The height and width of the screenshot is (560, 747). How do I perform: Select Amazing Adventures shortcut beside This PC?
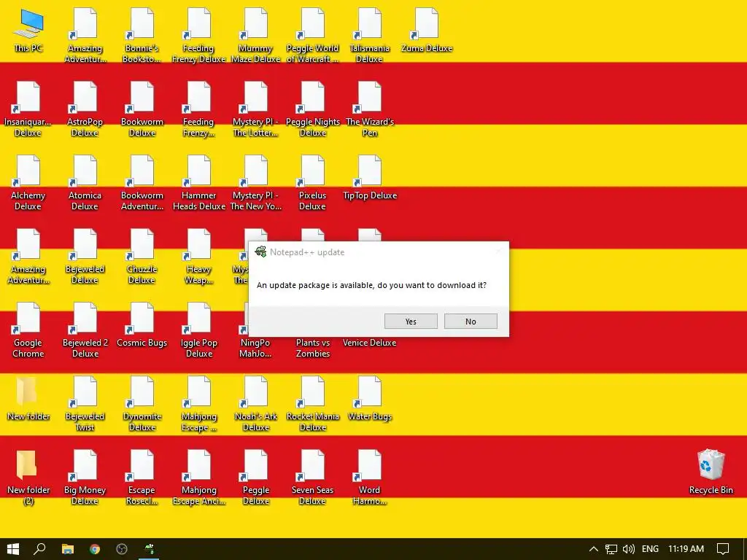(85, 36)
